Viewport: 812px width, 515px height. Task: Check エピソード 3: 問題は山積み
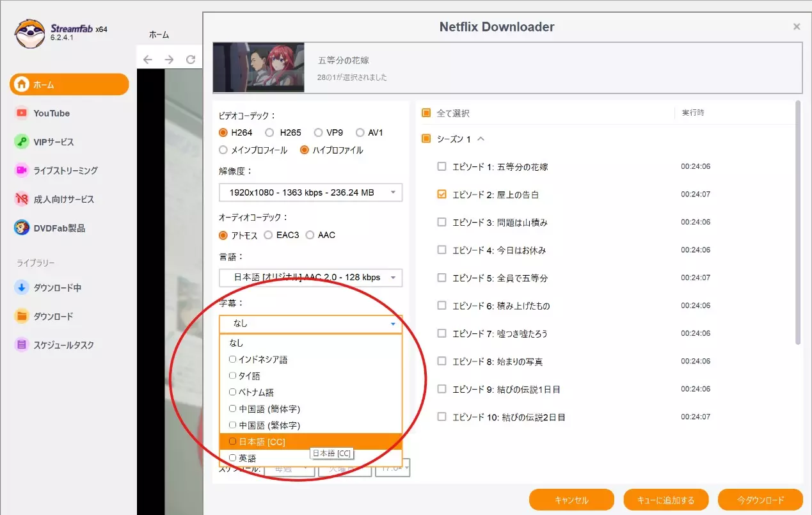tap(442, 222)
